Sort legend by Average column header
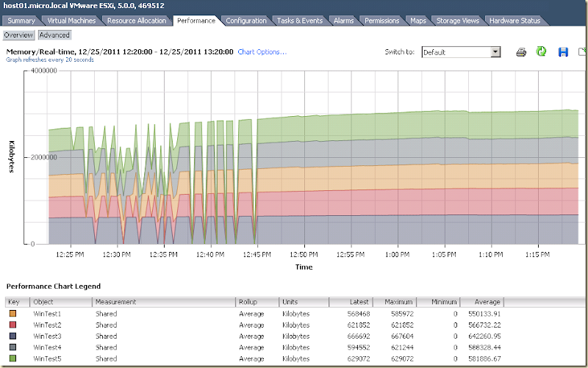 click(x=482, y=302)
